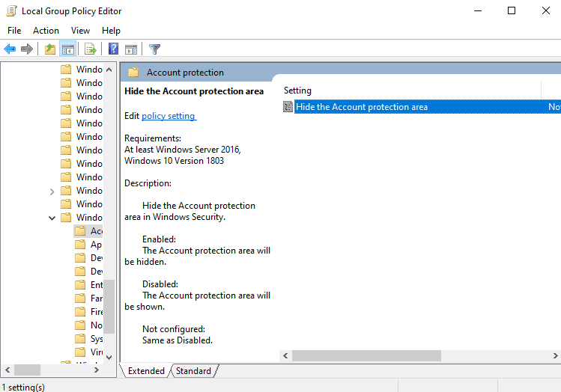The width and height of the screenshot is (561, 392).
Task: Click the policy icon beside the selected setting
Action: 288,106
